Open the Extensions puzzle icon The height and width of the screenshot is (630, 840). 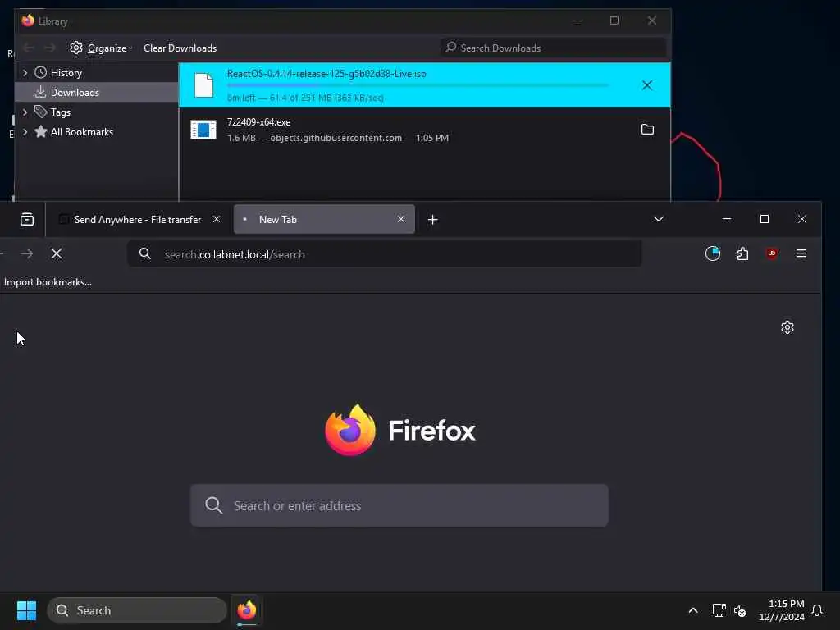pos(742,253)
